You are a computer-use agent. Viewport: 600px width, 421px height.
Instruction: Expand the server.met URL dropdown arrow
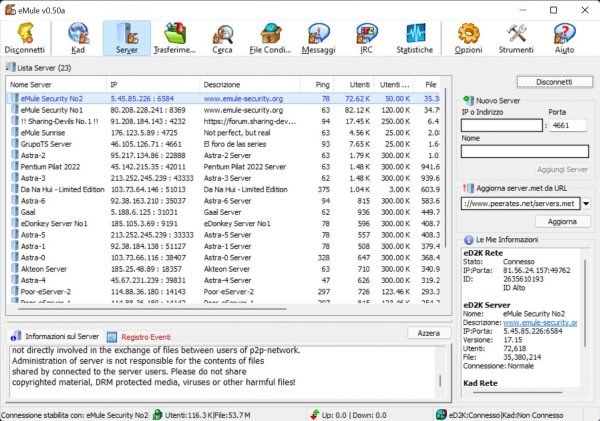click(x=586, y=204)
